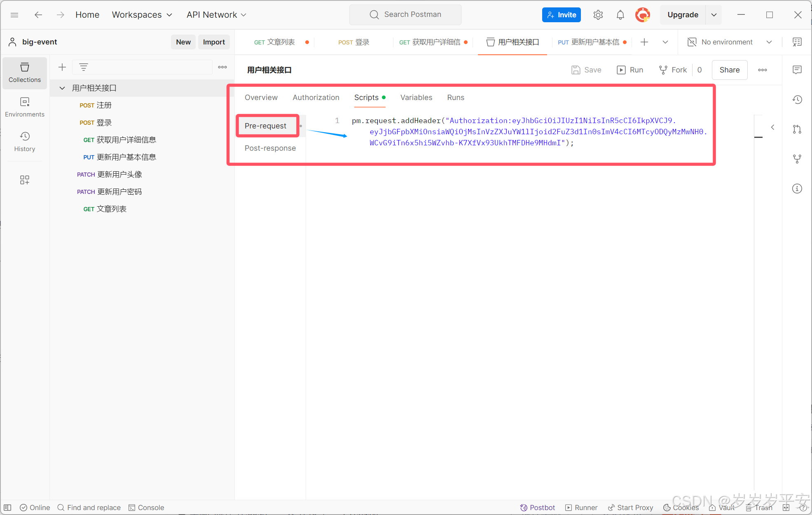Open the tab list dropdown chevron
This screenshot has width=812, height=515.
[x=665, y=42]
